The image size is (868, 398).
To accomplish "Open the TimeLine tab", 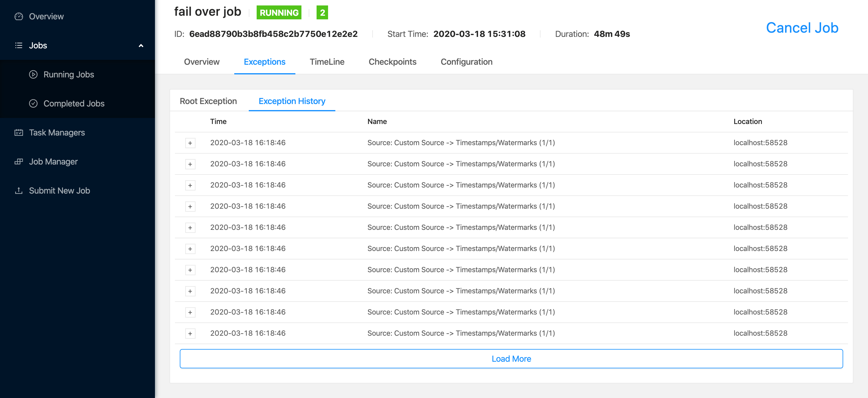I will click(327, 62).
